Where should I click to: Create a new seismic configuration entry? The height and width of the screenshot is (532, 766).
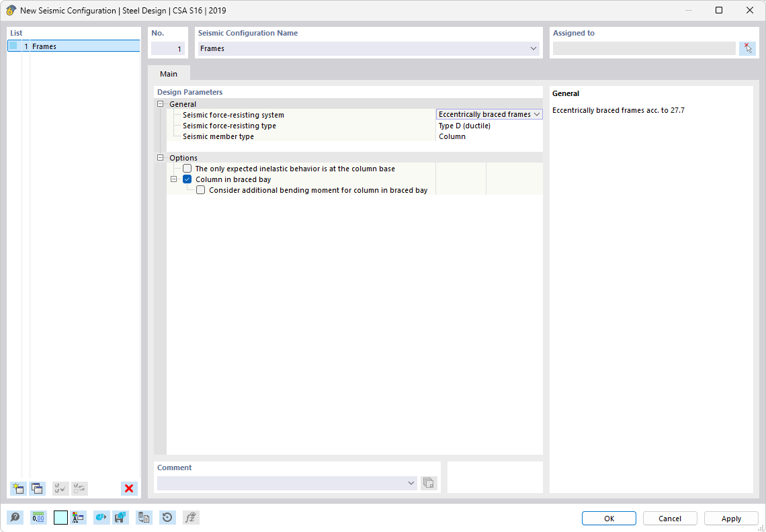tap(18, 488)
